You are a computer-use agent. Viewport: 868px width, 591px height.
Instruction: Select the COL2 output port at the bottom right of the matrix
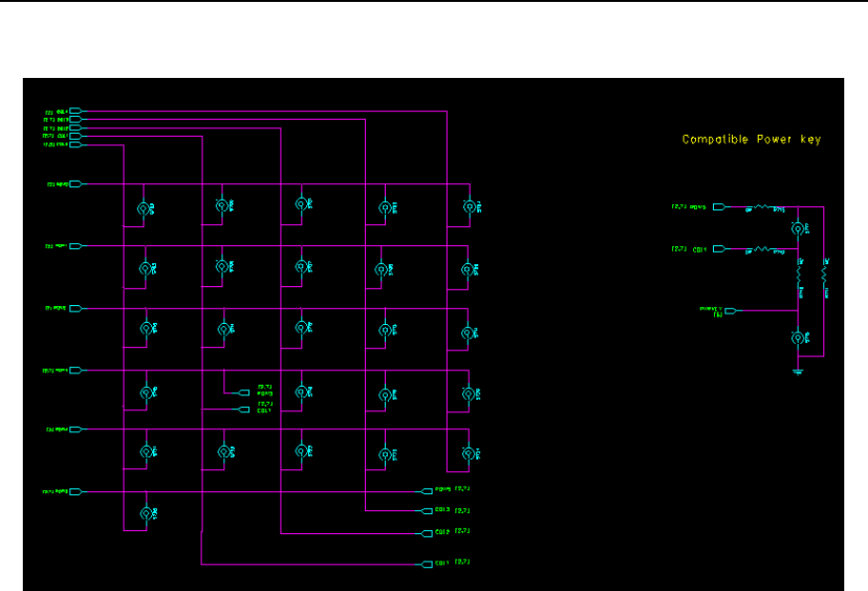[427, 534]
